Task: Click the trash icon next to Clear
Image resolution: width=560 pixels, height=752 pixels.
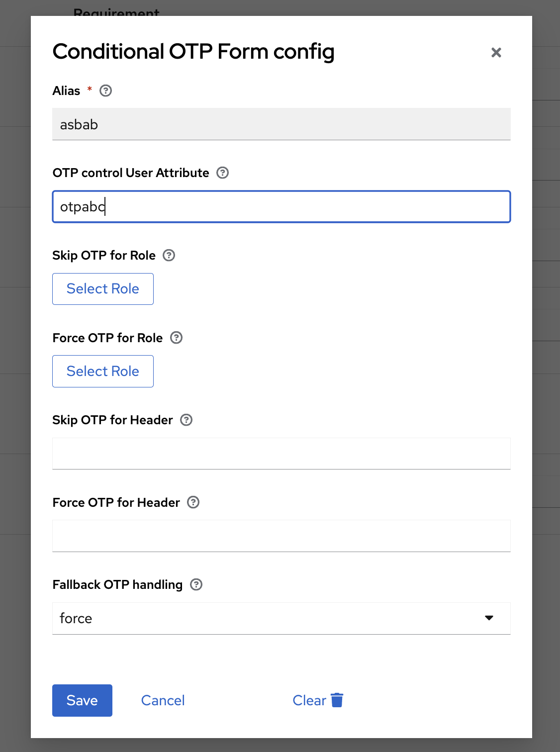Action: (x=338, y=700)
